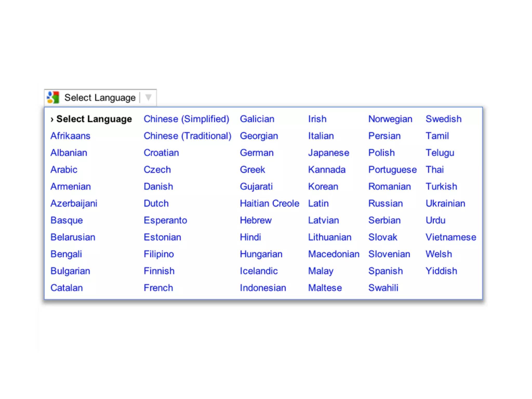This screenshot has height=399, width=532.
Task: Select Finnish language option
Action: (x=159, y=271)
